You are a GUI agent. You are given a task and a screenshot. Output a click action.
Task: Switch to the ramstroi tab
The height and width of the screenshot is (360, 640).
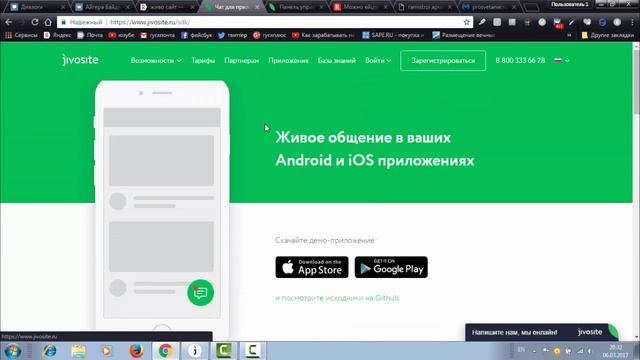[424, 7]
